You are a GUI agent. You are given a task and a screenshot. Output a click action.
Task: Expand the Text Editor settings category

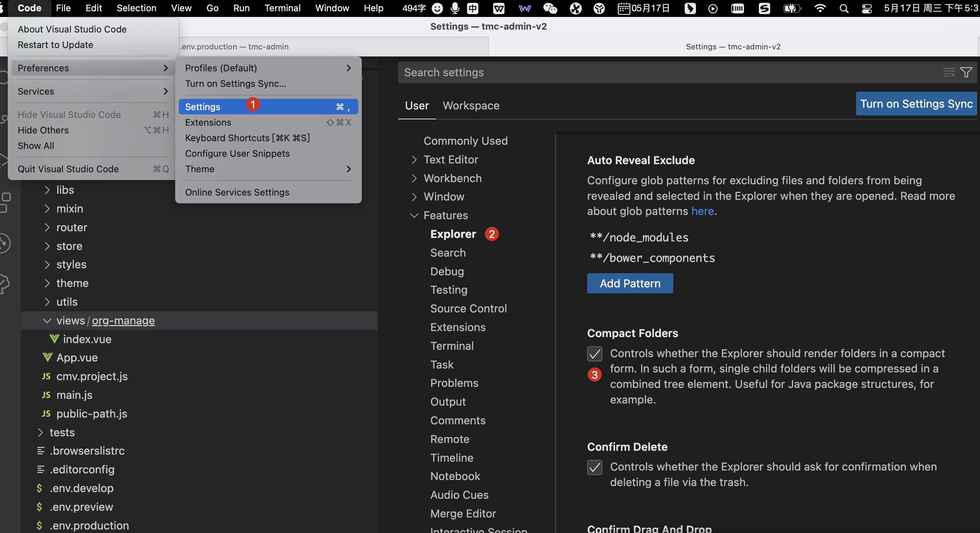[414, 160]
